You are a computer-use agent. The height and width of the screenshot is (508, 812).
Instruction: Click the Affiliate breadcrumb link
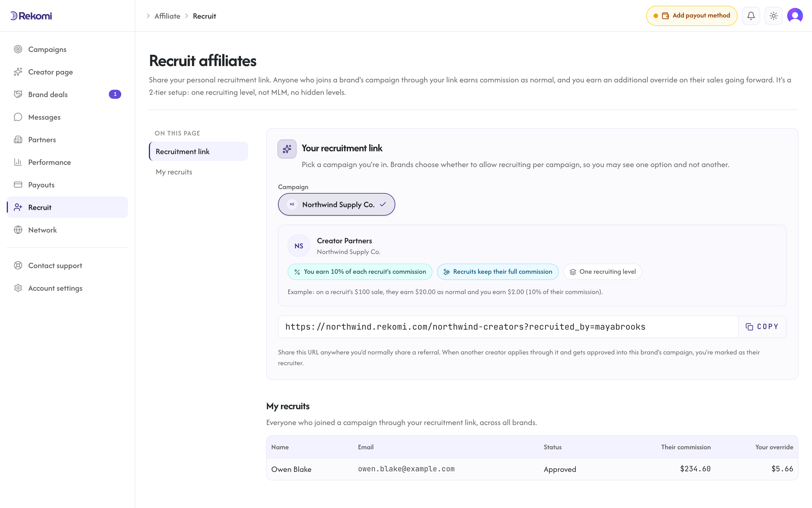[167, 16]
